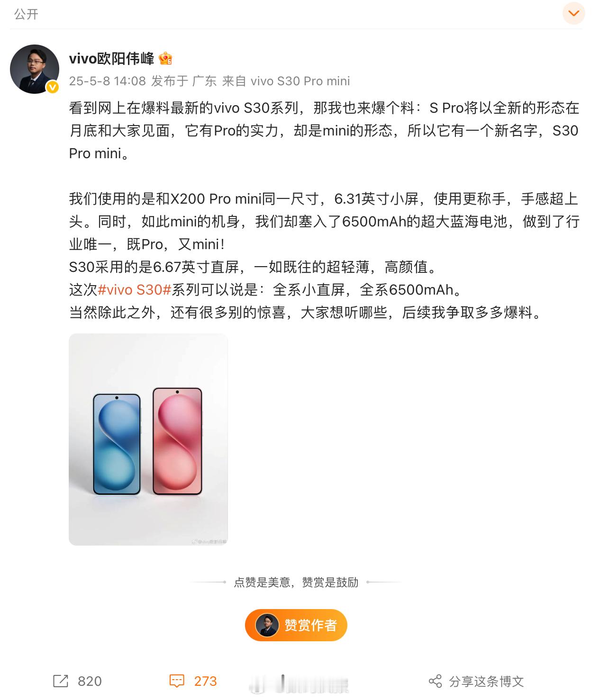
Task: Open username link vivo欧阳伟峰
Action: pyautogui.click(x=111, y=58)
